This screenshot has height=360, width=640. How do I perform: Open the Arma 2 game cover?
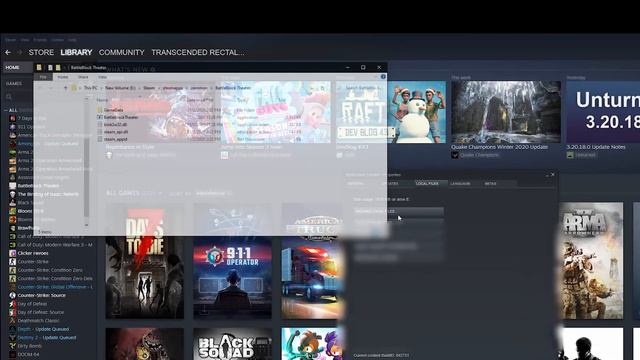click(591, 260)
